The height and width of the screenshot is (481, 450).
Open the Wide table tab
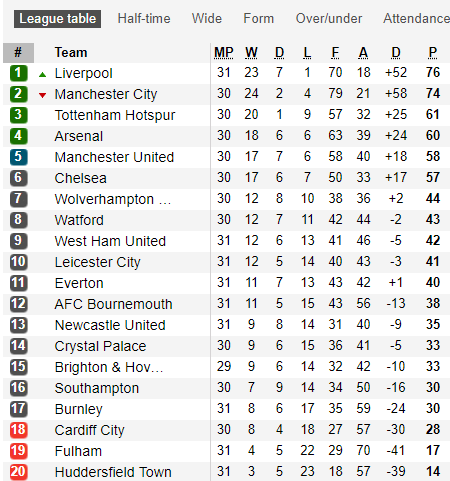pos(207,19)
